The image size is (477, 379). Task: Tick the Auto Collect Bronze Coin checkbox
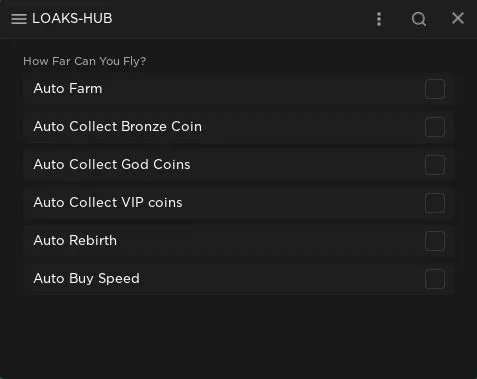point(435,127)
